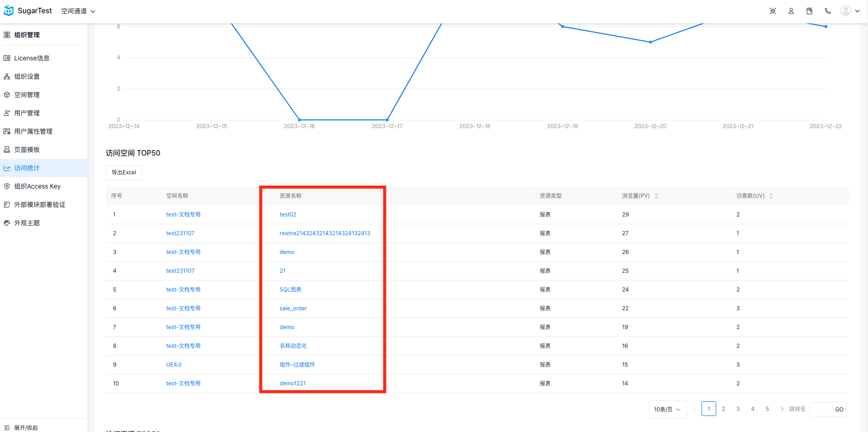
Task: Click the 用户属性管理 sidebar icon
Action: click(x=7, y=131)
